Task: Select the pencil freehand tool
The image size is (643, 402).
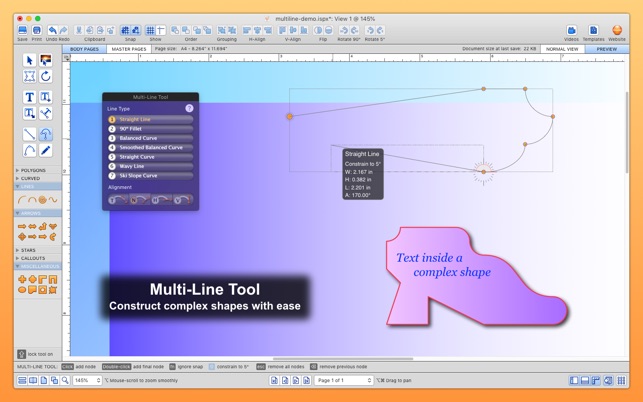Action: pyautogui.click(x=46, y=151)
